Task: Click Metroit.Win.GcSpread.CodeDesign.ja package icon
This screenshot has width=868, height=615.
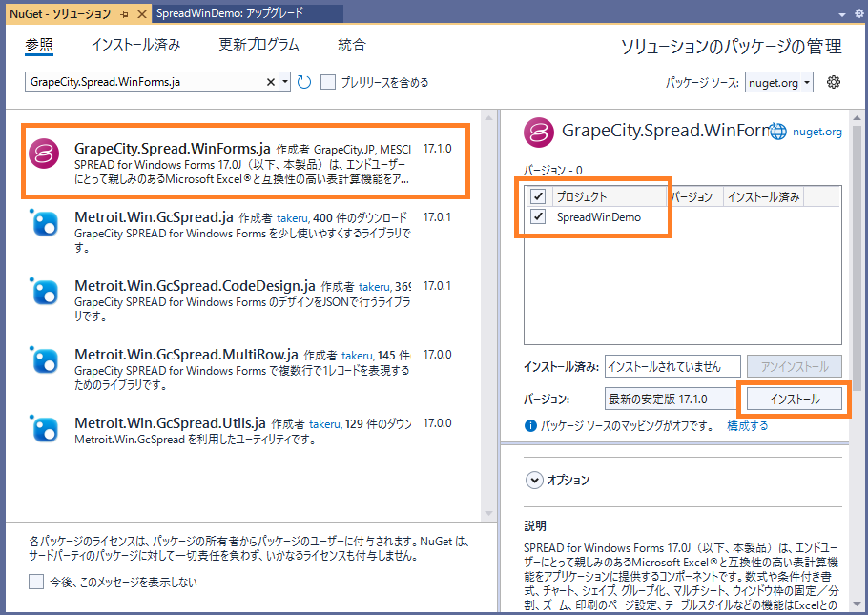Action: coord(44,291)
